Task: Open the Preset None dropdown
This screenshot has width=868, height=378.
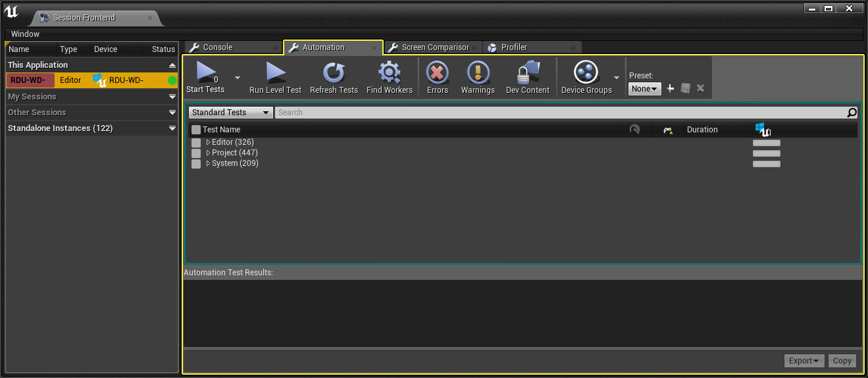Action: 645,89
